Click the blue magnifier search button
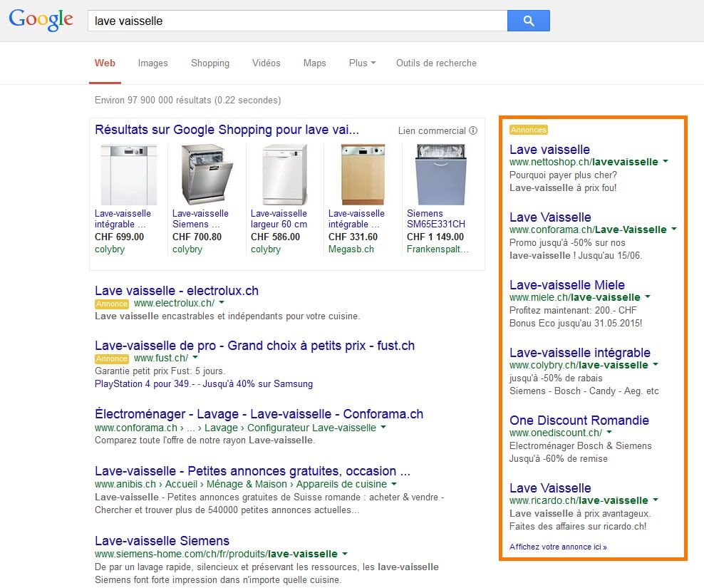This screenshot has width=704, height=588. 529,21
